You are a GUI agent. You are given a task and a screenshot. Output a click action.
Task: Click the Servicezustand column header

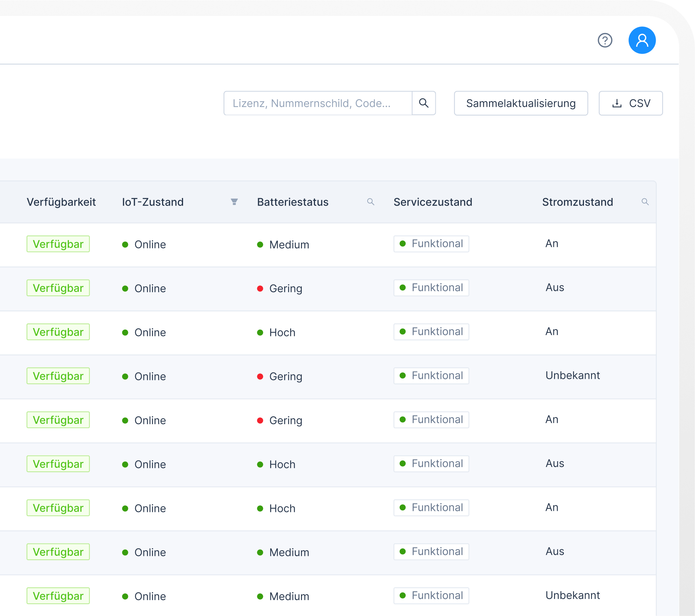[x=433, y=202]
